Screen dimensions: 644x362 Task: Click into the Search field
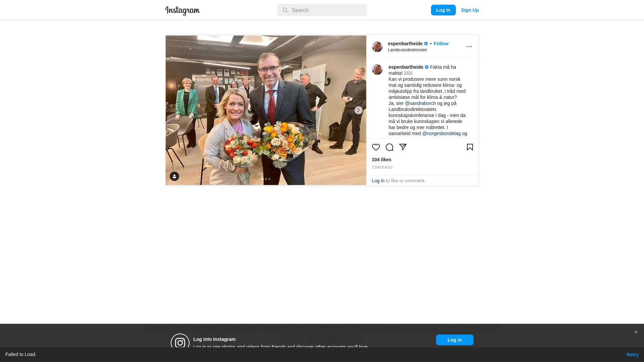pyautogui.click(x=322, y=10)
